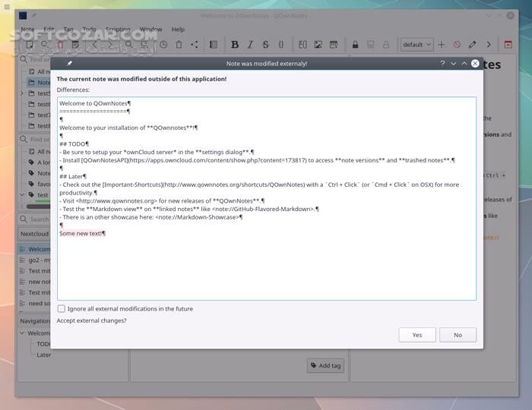
Task: Click inside the Differences text area
Action: click(x=267, y=198)
